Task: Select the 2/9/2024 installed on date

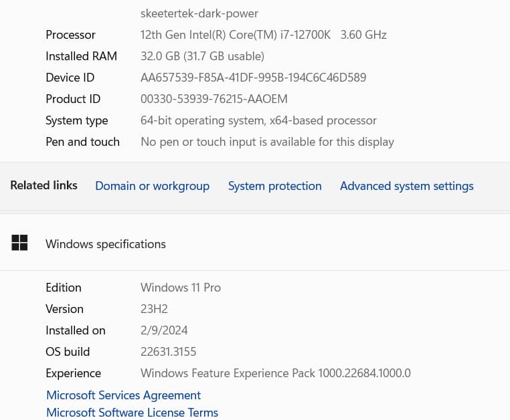Action: (164, 330)
